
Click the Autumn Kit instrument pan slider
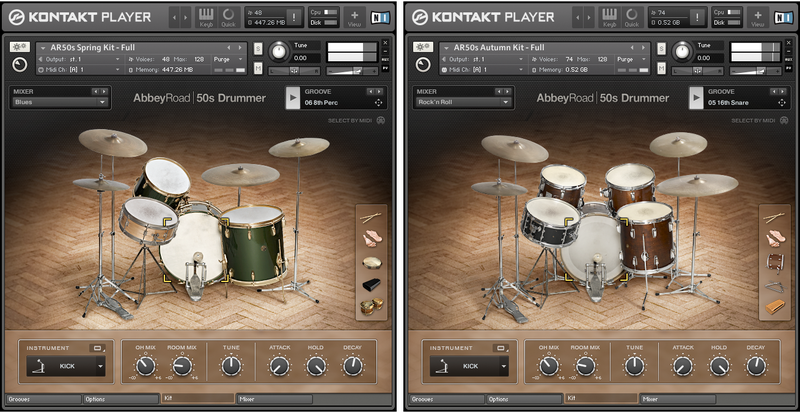(x=697, y=71)
